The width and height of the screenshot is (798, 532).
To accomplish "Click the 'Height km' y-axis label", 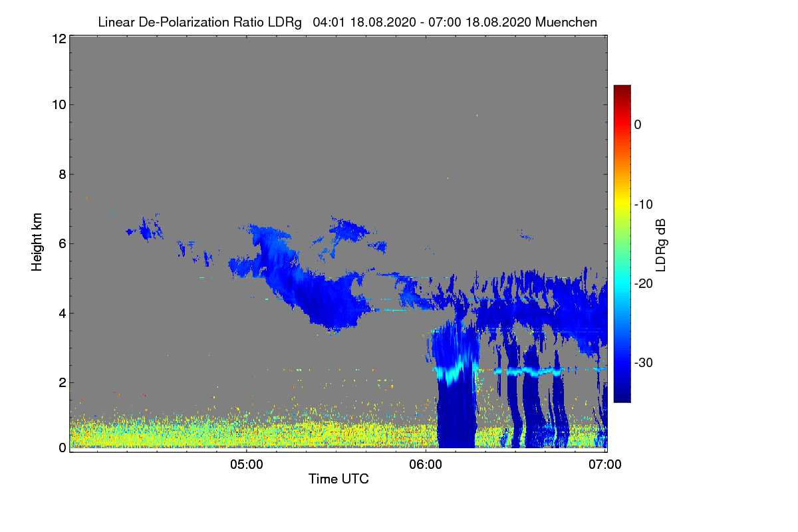I will (x=37, y=243).
